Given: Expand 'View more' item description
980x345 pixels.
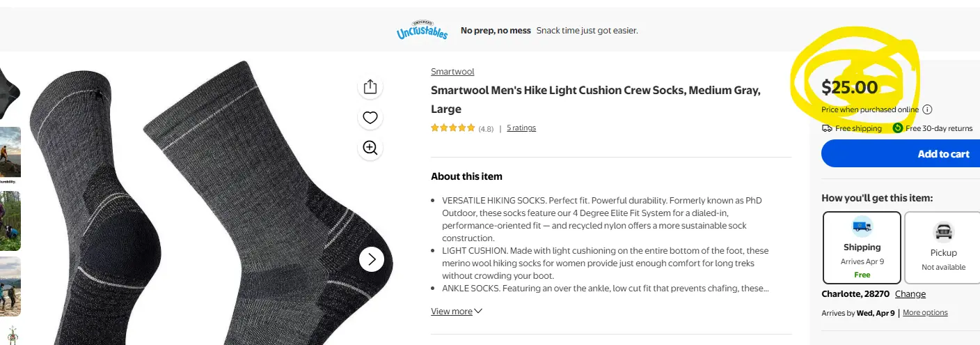Looking at the screenshot, I should coord(456,312).
